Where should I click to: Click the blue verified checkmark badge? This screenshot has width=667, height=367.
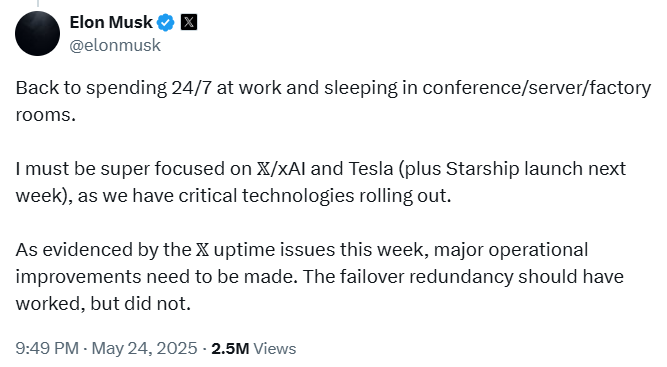[165, 23]
